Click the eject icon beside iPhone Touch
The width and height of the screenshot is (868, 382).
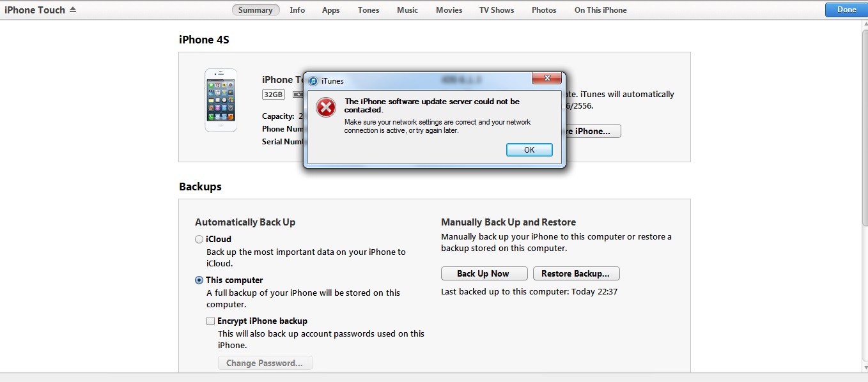point(72,10)
